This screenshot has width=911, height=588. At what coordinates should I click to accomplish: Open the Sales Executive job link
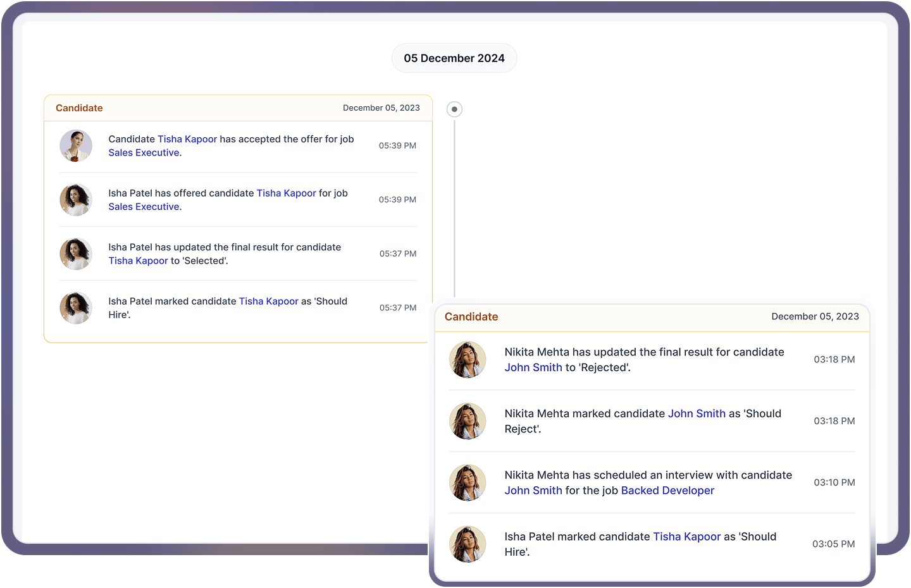pos(144,152)
